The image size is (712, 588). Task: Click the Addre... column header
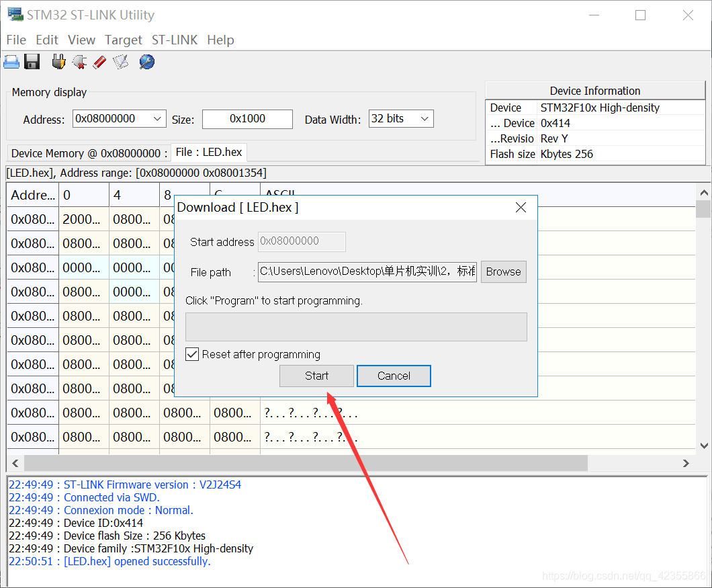click(33, 195)
